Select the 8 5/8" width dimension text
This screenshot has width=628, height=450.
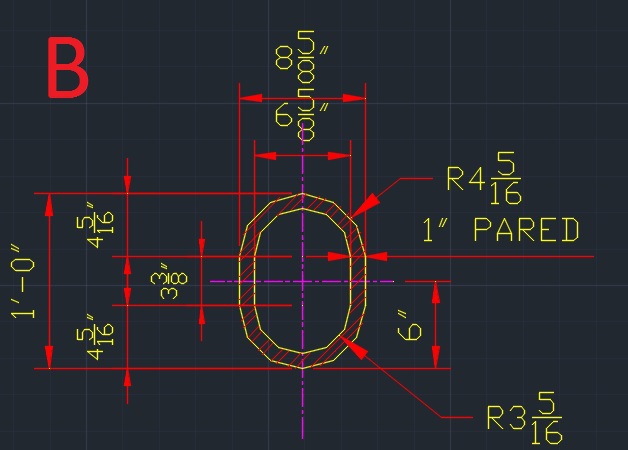[296, 58]
